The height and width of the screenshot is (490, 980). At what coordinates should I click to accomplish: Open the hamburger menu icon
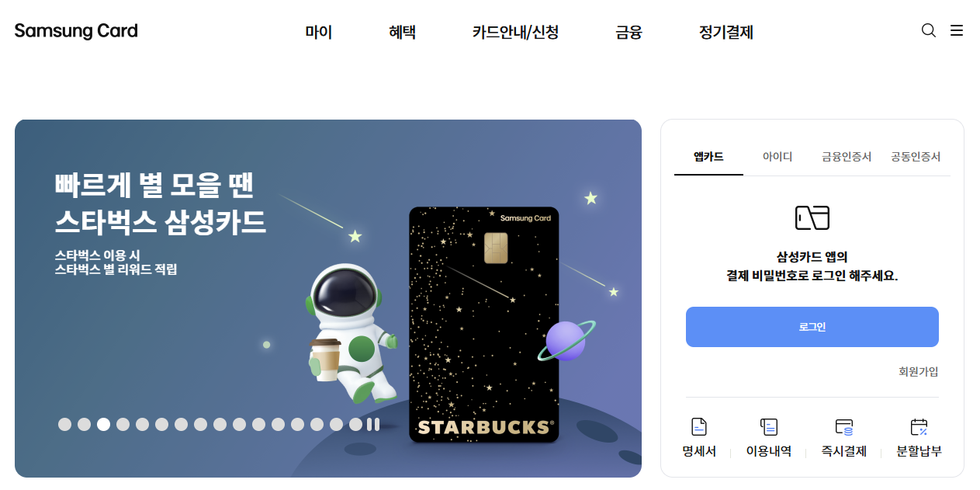[957, 30]
